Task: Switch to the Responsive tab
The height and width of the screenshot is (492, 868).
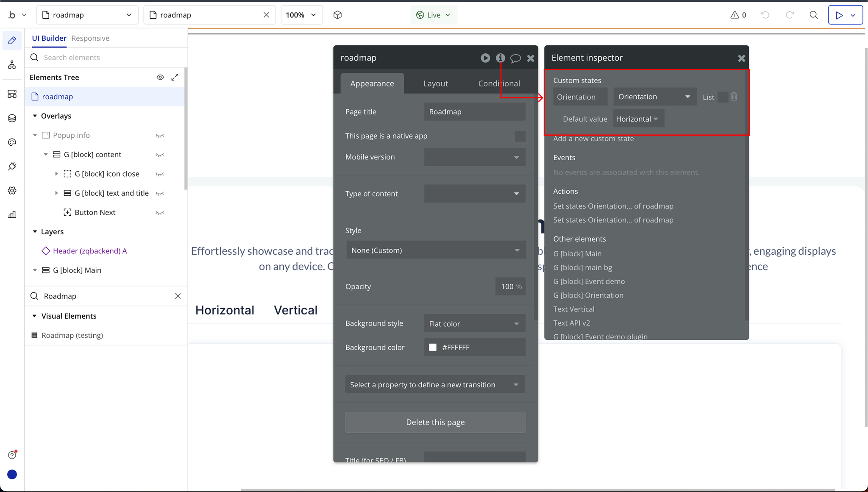Action: point(90,38)
